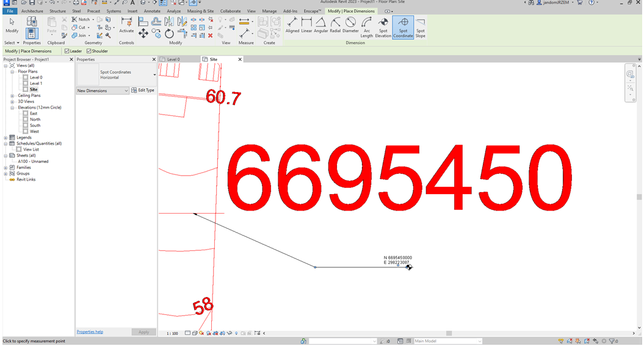Toggle the Shoulder checkbox
644x346 pixels.
pyautogui.click(x=89, y=51)
